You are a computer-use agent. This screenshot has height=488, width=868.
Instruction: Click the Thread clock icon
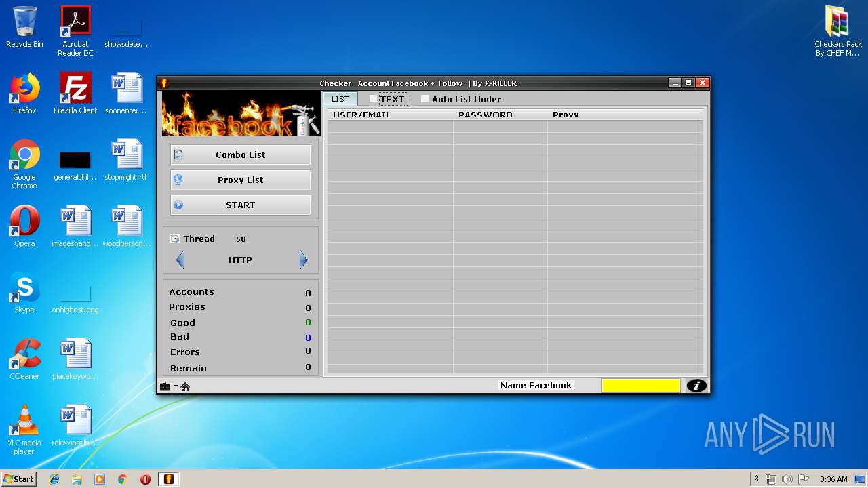click(175, 239)
